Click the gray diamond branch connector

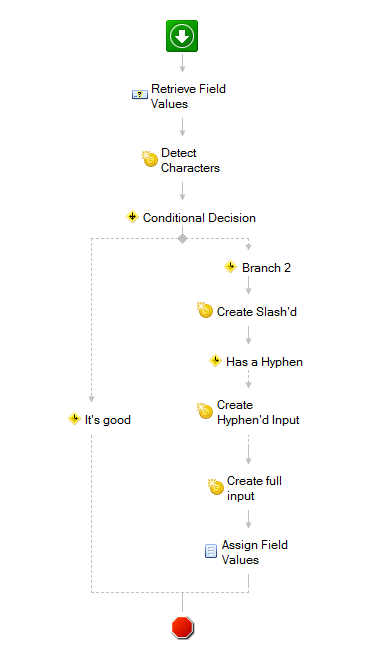click(182, 239)
